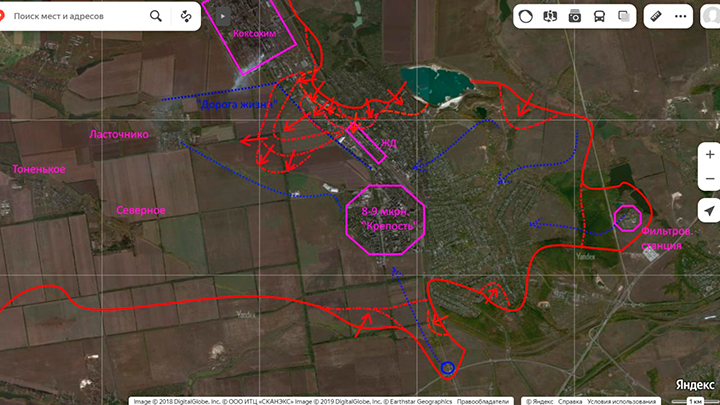Toggle the street panoramas layer
This screenshot has height=405, width=720.
(550, 16)
